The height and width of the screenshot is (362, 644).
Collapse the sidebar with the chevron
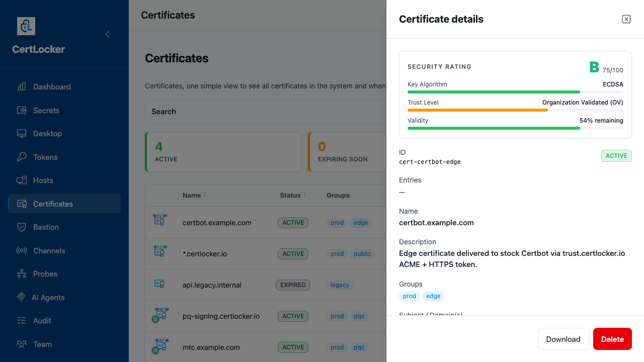pyautogui.click(x=107, y=34)
